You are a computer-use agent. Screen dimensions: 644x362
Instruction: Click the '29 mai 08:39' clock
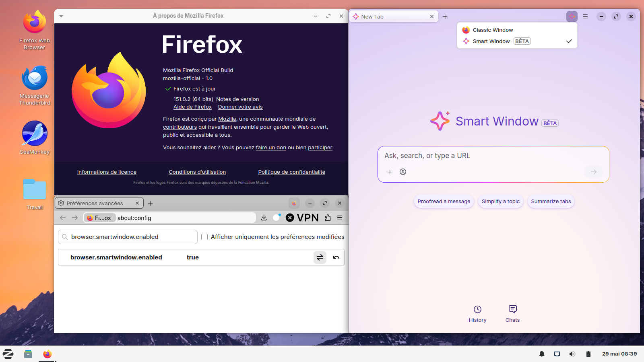[x=619, y=354]
